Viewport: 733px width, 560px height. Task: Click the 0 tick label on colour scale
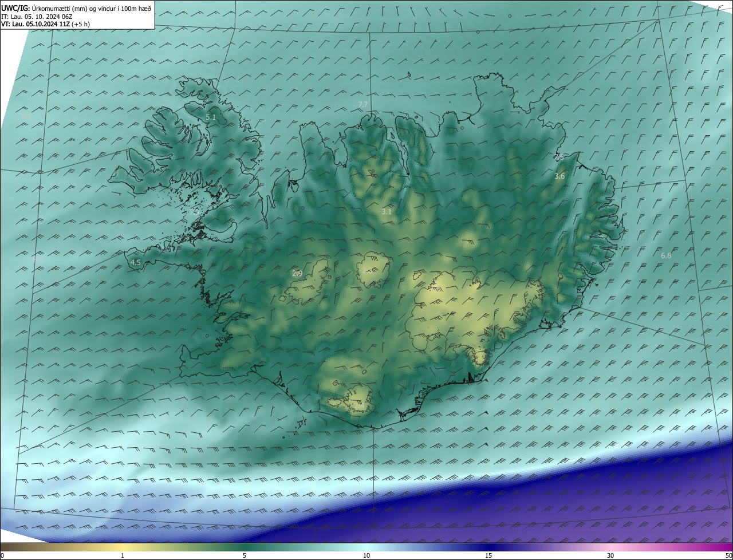click(2, 555)
